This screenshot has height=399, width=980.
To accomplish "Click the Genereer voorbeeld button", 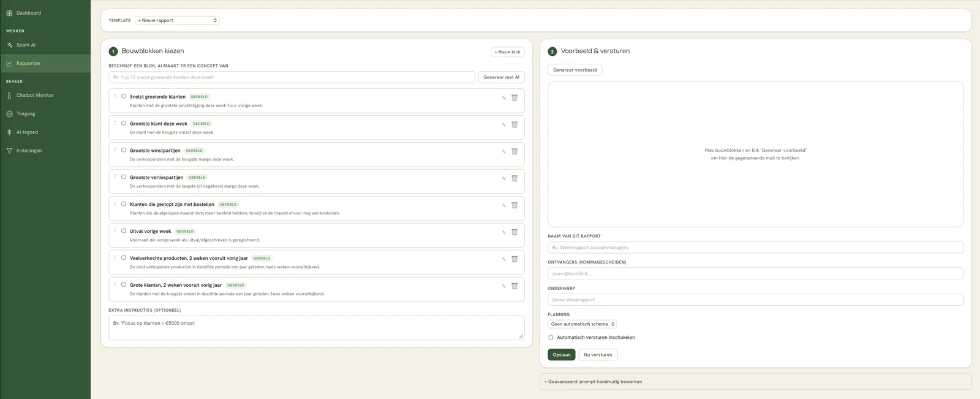I will click(575, 70).
